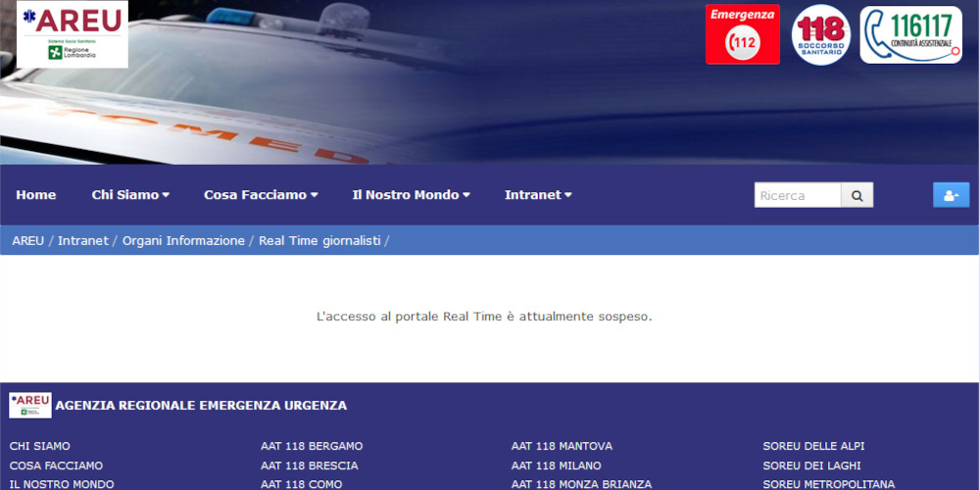The height and width of the screenshot is (490, 980).
Task: Click the AREU logo in header
Action: 73,34
